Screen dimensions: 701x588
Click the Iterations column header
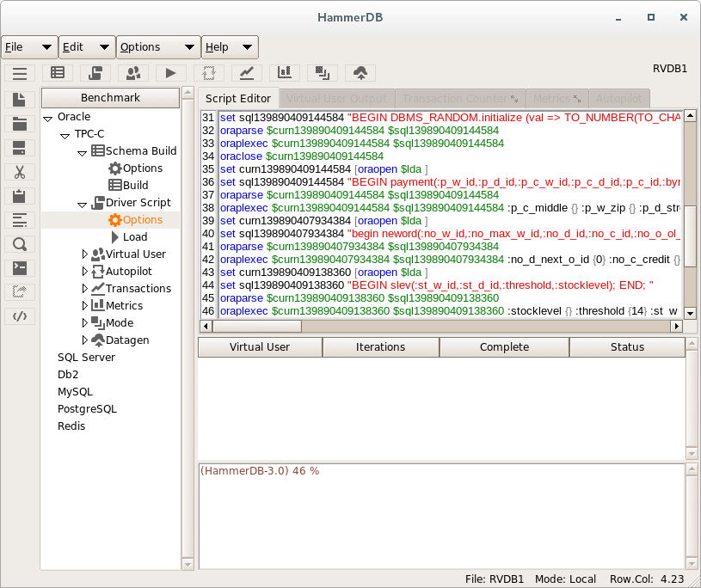click(x=380, y=346)
